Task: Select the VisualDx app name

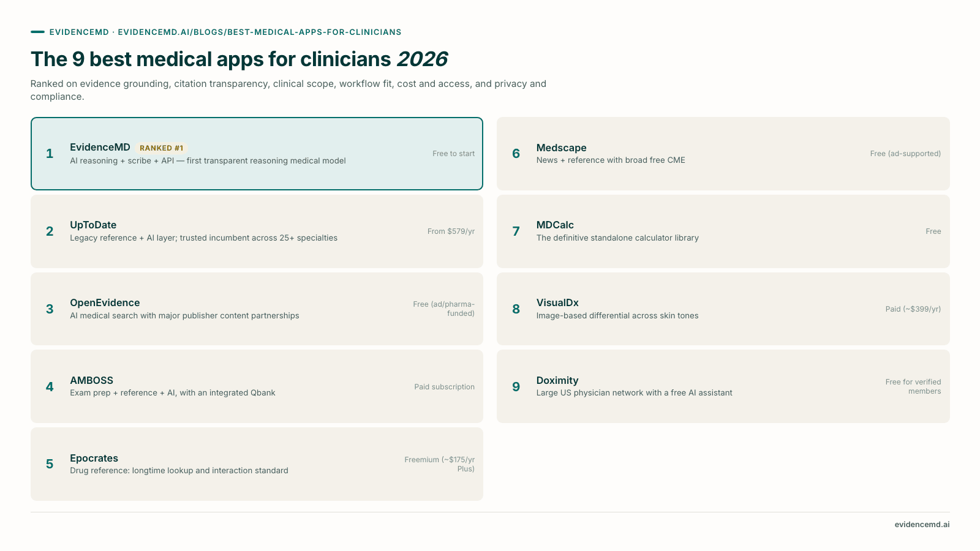Action: click(557, 302)
